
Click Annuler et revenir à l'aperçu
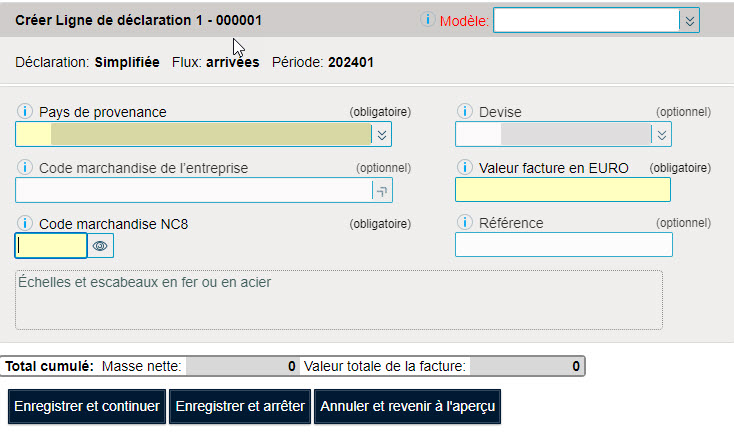coord(407,406)
